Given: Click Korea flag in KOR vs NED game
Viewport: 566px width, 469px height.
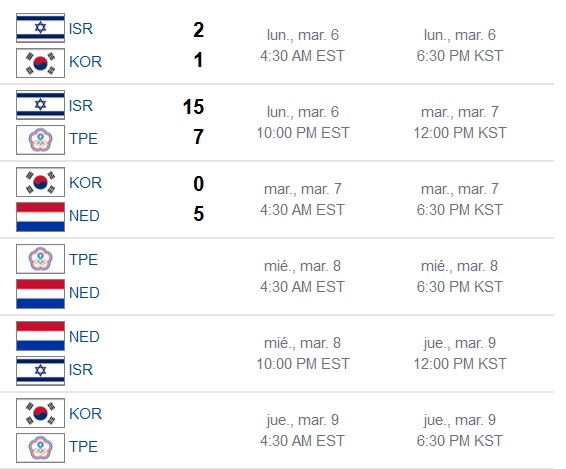Looking at the screenshot, I should point(40,182).
